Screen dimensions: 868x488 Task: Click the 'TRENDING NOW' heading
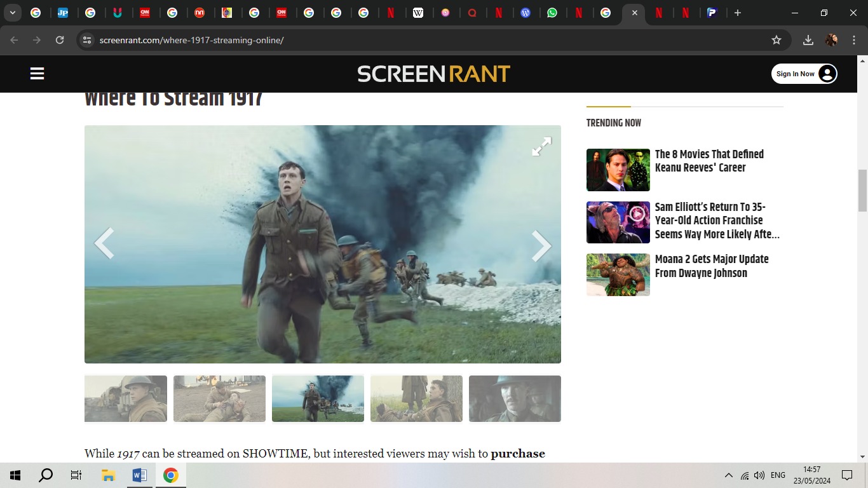point(614,123)
